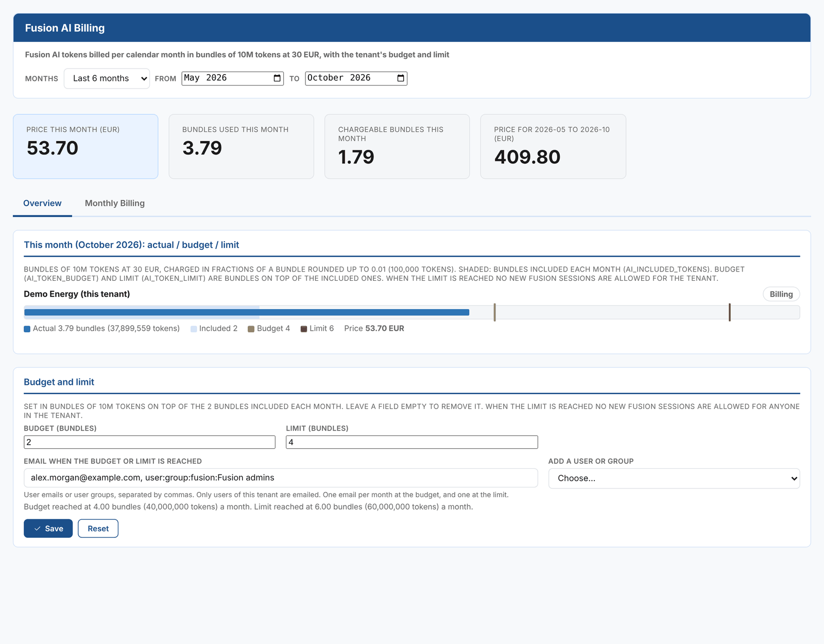Switch to the Monthly Billing tab
Image resolution: width=824 pixels, height=644 pixels.
(115, 203)
